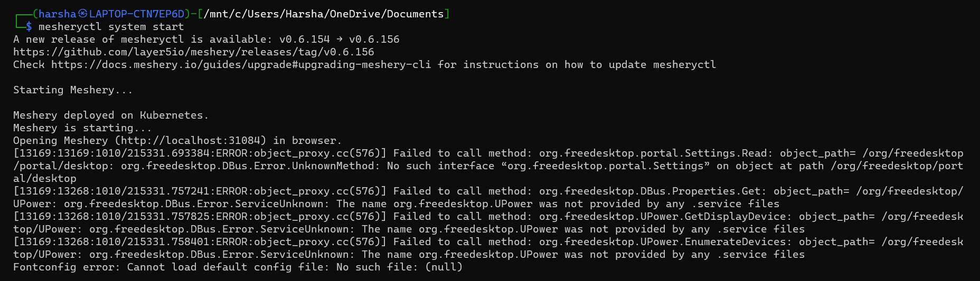Click the org.freedesktop.portal.Settings.Read method name
The width and height of the screenshot is (980, 281).
[653, 153]
